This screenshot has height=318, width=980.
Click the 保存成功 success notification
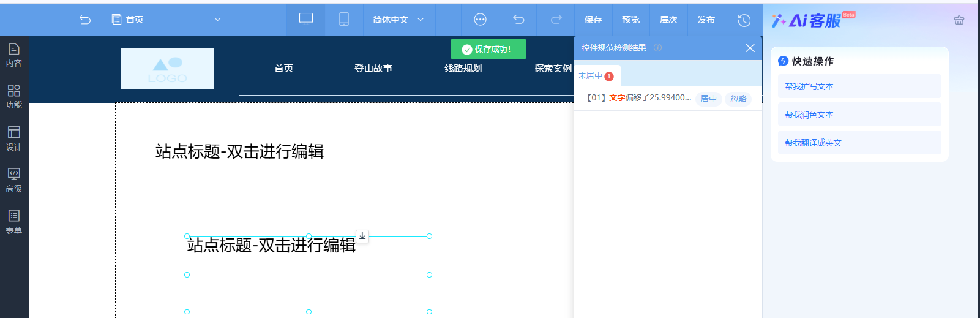pyautogui.click(x=488, y=49)
